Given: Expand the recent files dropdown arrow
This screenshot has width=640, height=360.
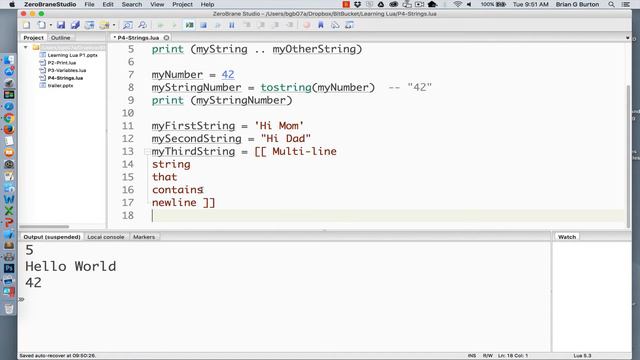Looking at the screenshot, I should point(51,25).
